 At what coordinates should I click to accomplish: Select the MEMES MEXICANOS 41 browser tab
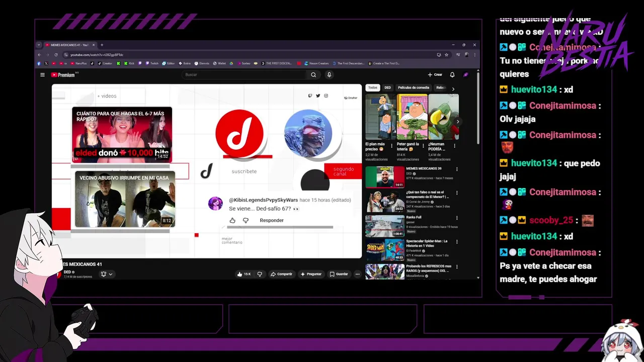[x=70, y=45]
